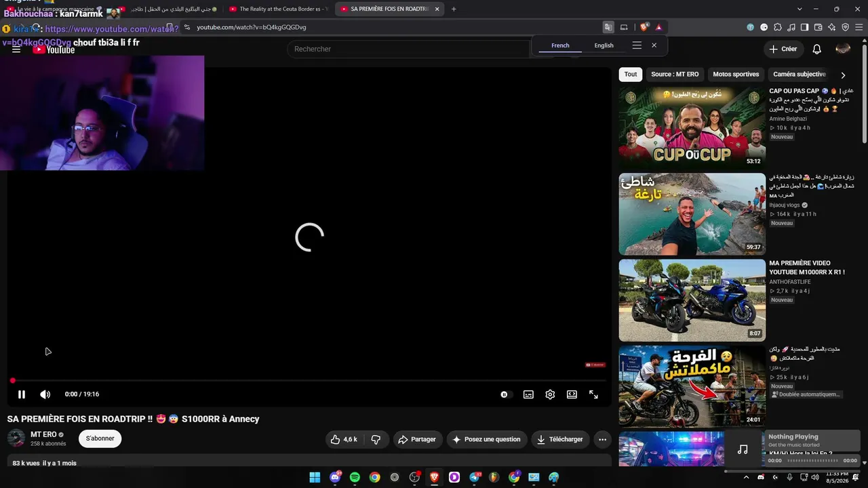Click the translate page icon in address bar
The image size is (868, 488).
pyautogui.click(x=608, y=27)
